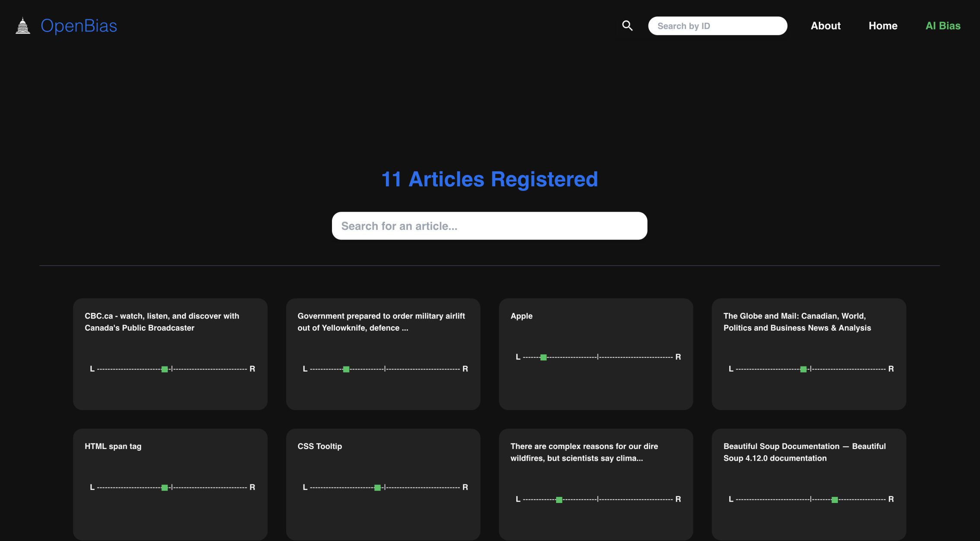Screen dimensions: 980x541
Task: Go to the Home page
Action: (x=883, y=26)
